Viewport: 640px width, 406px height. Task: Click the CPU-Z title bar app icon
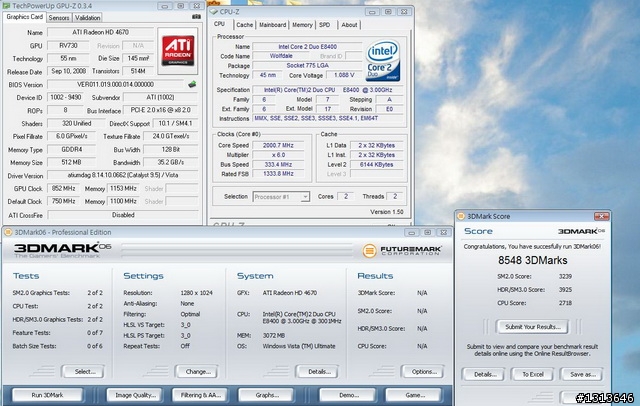click(213, 11)
